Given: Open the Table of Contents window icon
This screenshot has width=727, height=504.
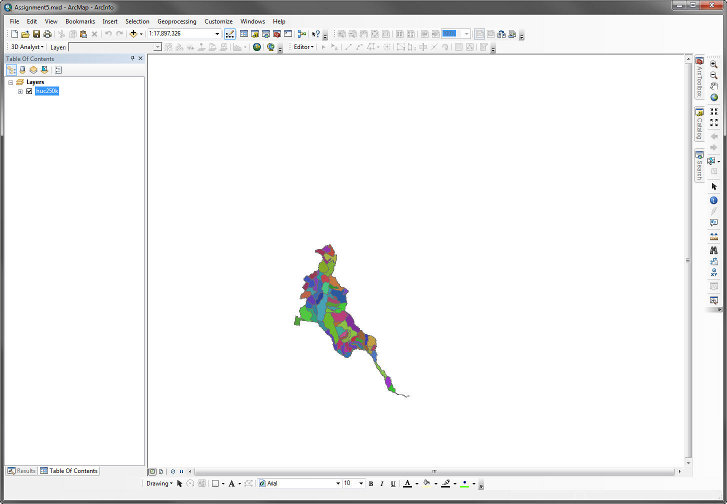Looking at the screenshot, I should coord(244,34).
